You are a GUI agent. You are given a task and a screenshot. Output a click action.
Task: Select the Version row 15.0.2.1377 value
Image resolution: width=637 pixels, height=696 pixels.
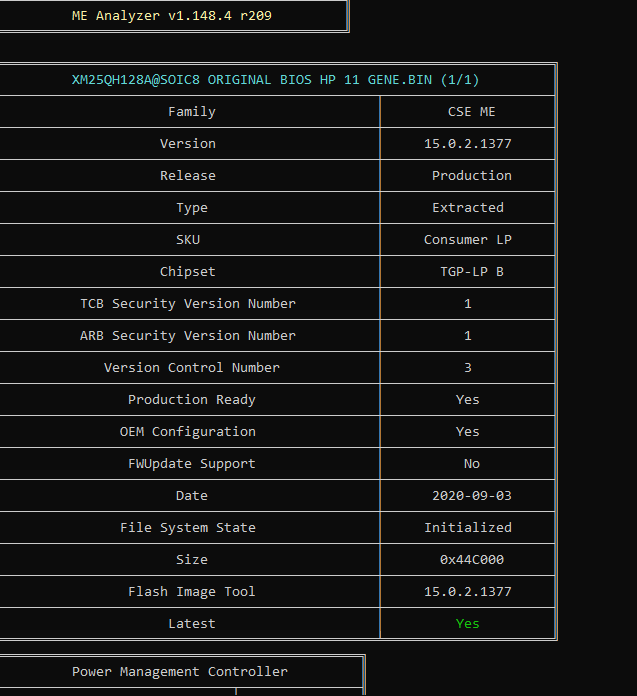tap(468, 144)
